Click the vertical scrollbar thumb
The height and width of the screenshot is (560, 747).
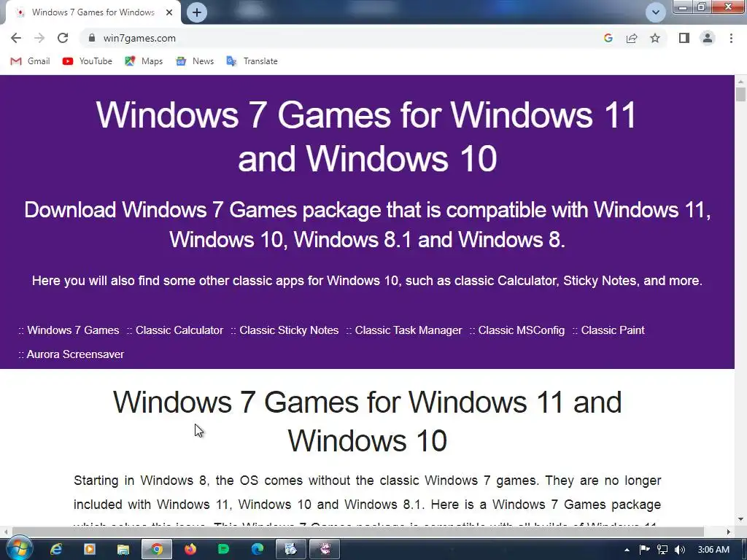[740, 94]
